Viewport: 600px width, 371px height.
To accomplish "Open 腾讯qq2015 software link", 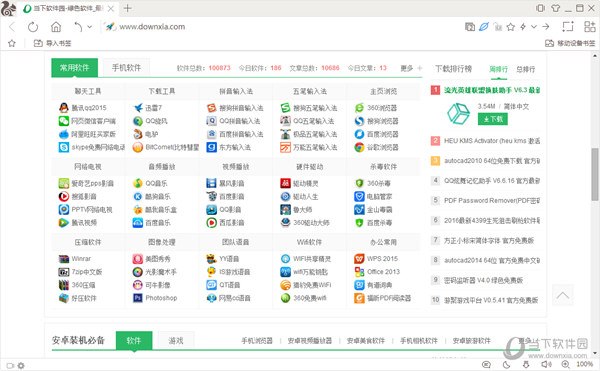I will tap(89, 108).
